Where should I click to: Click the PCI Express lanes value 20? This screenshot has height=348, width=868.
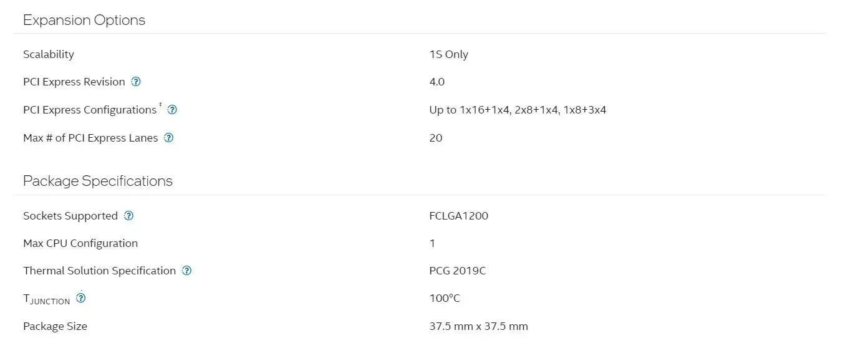435,138
